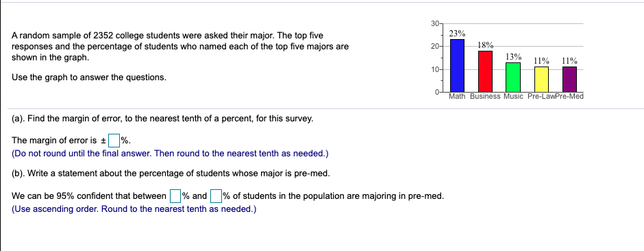Viewport: 644px width, 251px height.
Task: Click the Music axis label
Action: [513, 97]
